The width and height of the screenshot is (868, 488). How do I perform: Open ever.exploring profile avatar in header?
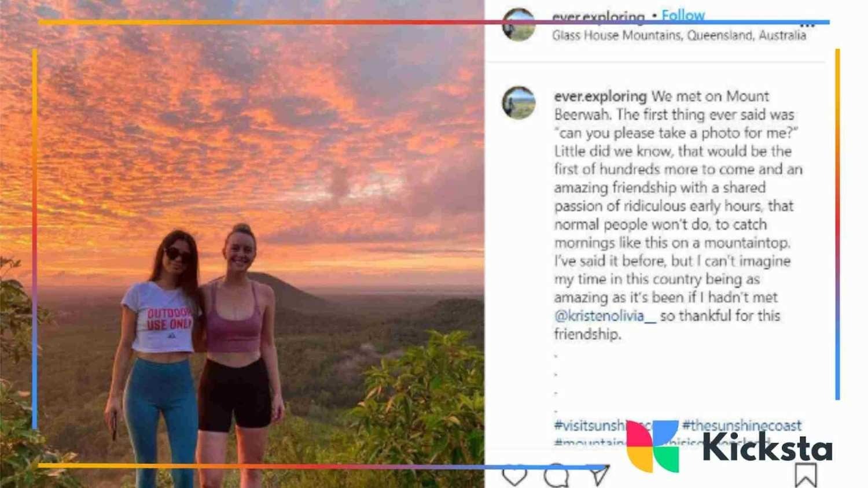(518, 25)
